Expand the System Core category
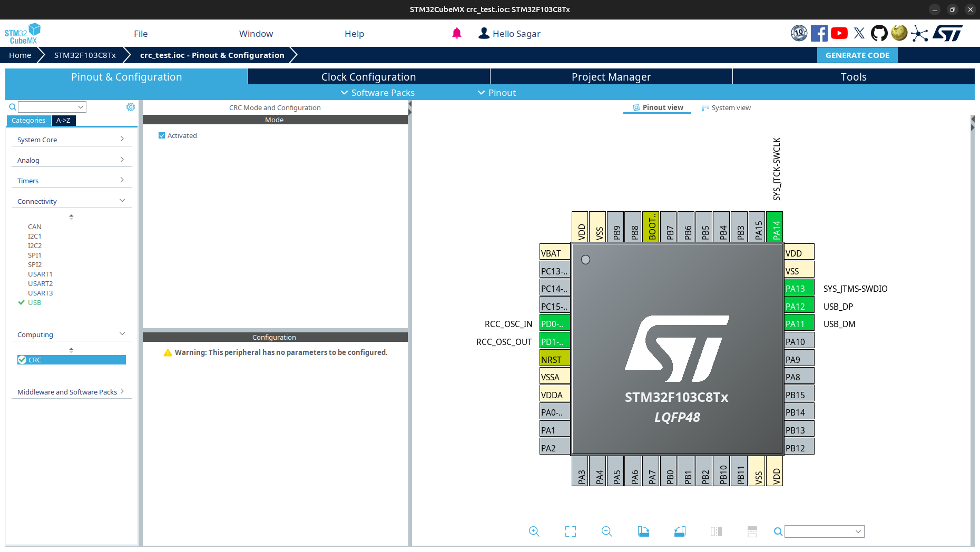Image resolution: width=980 pixels, height=552 pixels. [71, 140]
